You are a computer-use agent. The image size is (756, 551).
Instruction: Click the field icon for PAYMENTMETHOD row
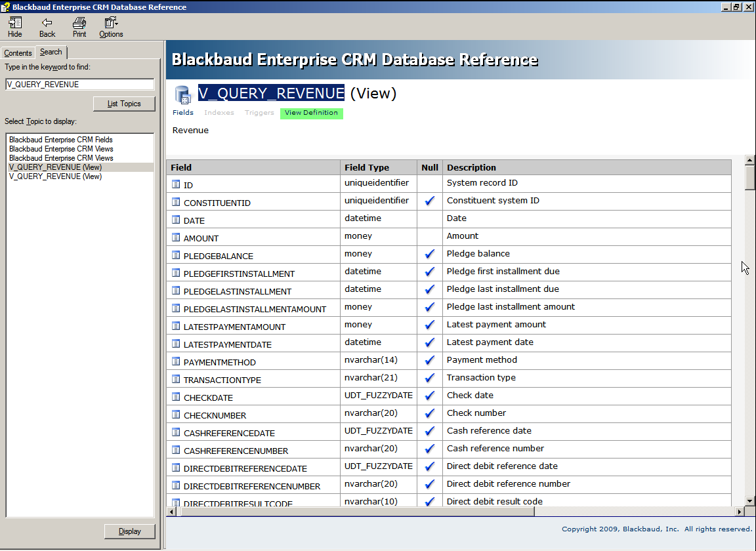(176, 361)
